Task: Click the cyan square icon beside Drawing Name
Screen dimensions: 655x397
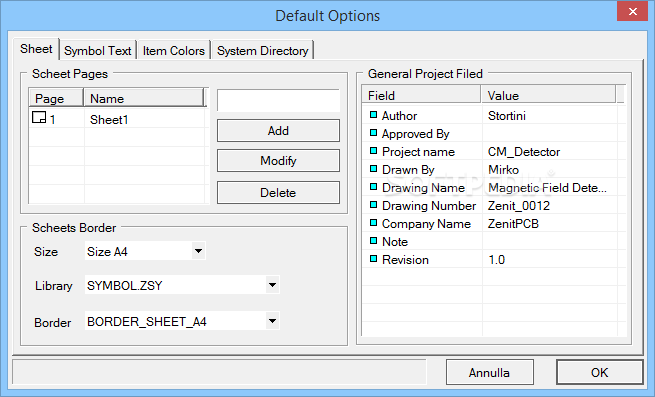Action: (x=373, y=186)
